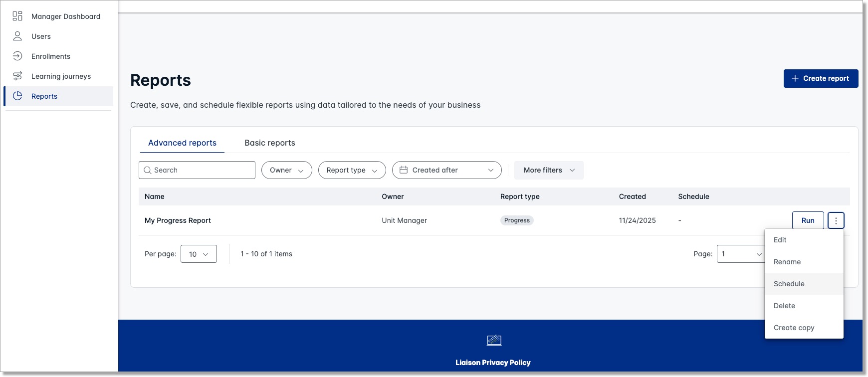
Task: Open the Report type filter dropdown
Action: pyautogui.click(x=352, y=170)
